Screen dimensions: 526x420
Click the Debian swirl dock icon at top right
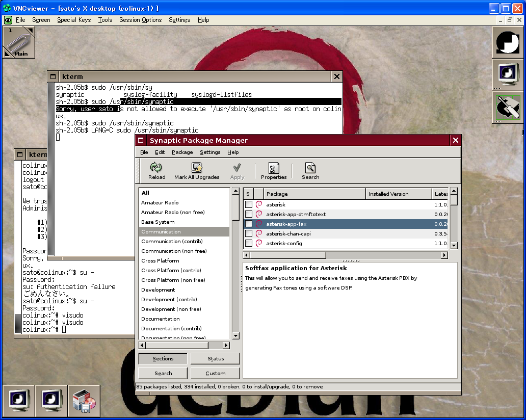coord(508,42)
